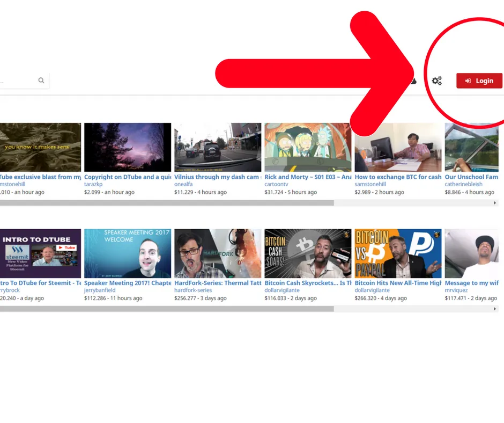Visit dollarvigilante under 'Bitcoin Cash Skyrockets'
Screen dimensions: 504x423
coord(282,290)
